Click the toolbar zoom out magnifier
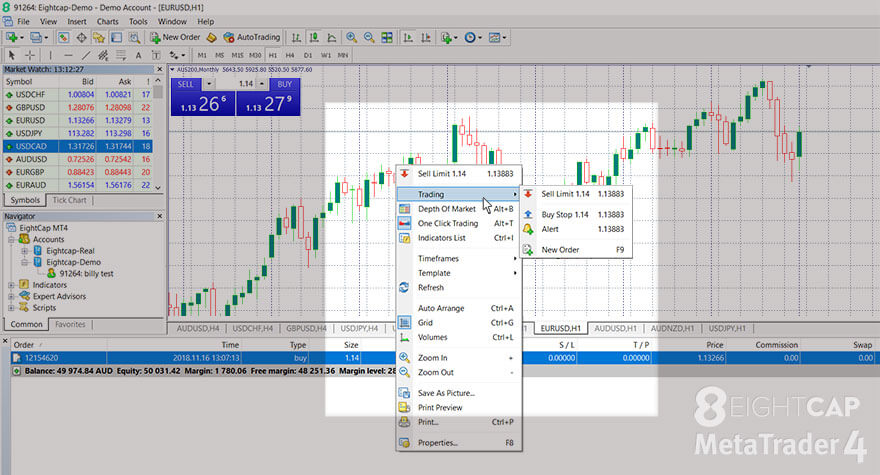Screen dimensions: 880x475 coord(369,38)
